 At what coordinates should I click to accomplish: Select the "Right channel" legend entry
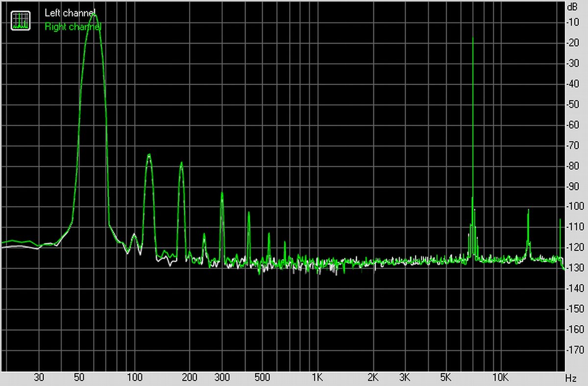point(73,27)
